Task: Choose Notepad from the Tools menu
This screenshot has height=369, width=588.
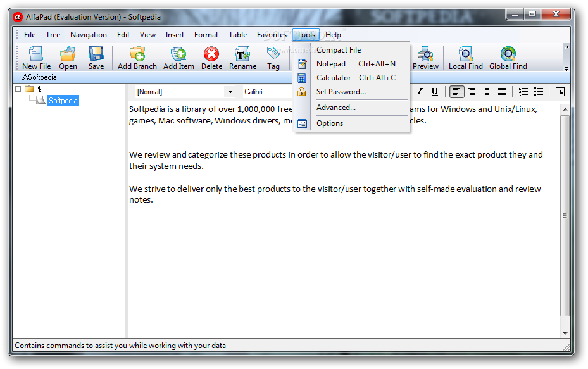Action: click(351, 64)
